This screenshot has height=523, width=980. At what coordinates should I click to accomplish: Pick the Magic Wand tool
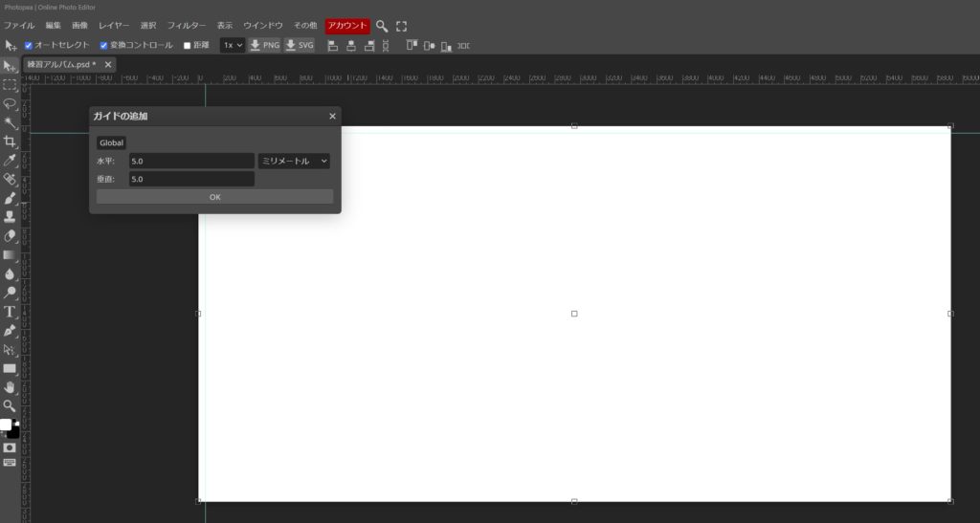(x=10, y=122)
